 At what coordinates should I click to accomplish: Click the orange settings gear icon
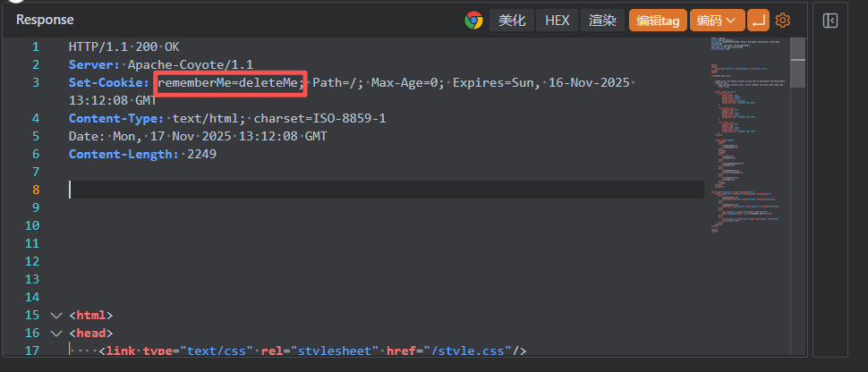coord(783,20)
